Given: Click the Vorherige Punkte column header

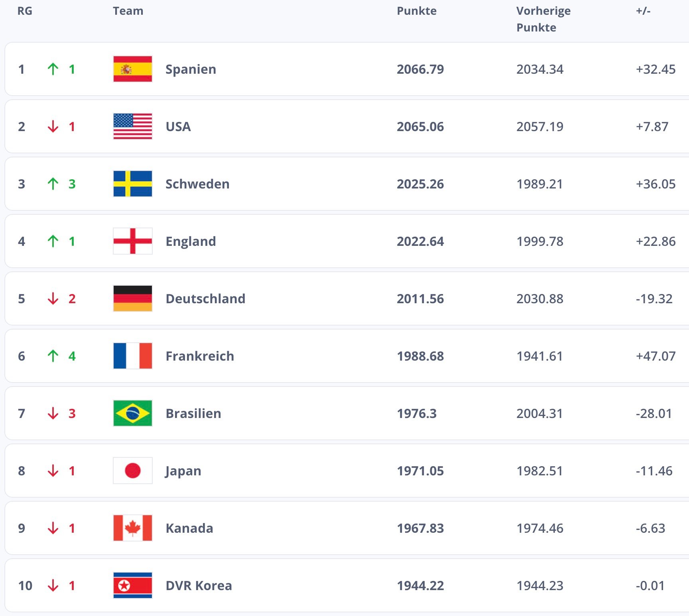Looking at the screenshot, I should point(543,19).
